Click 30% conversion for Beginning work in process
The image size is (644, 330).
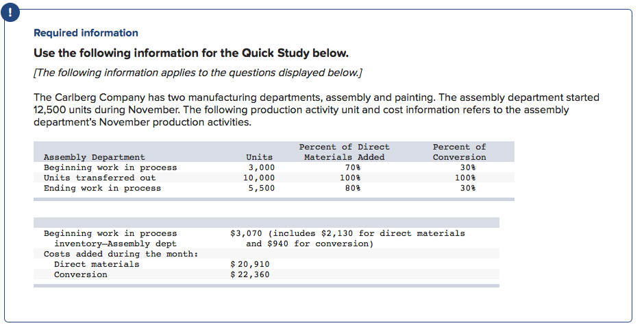coord(467,167)
